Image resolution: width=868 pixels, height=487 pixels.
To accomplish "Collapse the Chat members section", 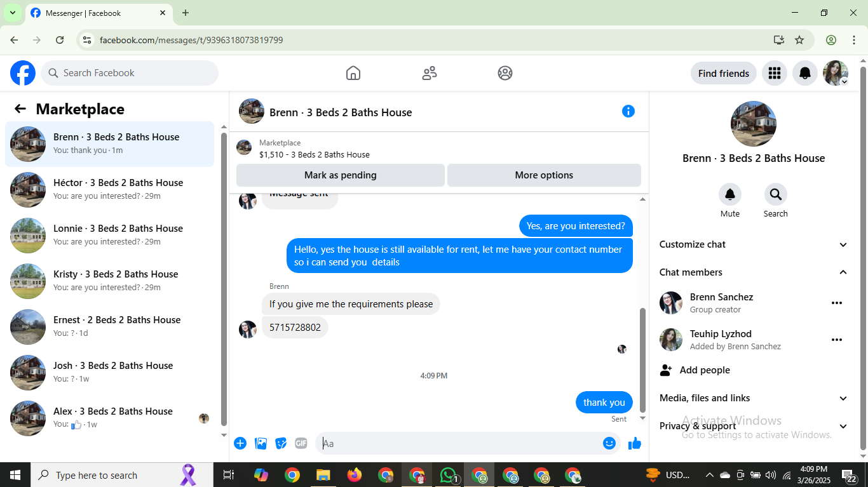I will click(x=754, y=272).
